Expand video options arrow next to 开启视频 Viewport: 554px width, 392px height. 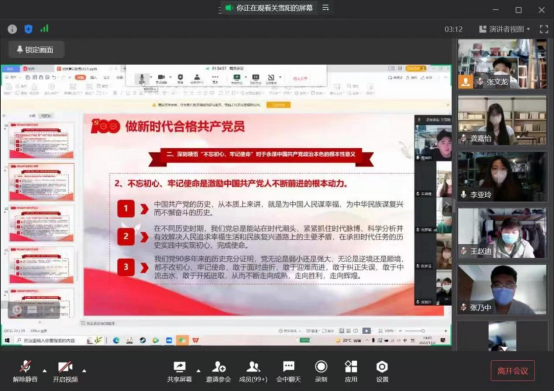tap(84, 371)
